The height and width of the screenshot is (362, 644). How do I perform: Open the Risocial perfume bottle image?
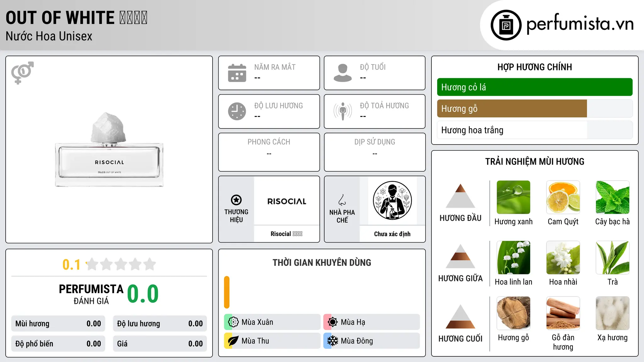click(109, 150)
